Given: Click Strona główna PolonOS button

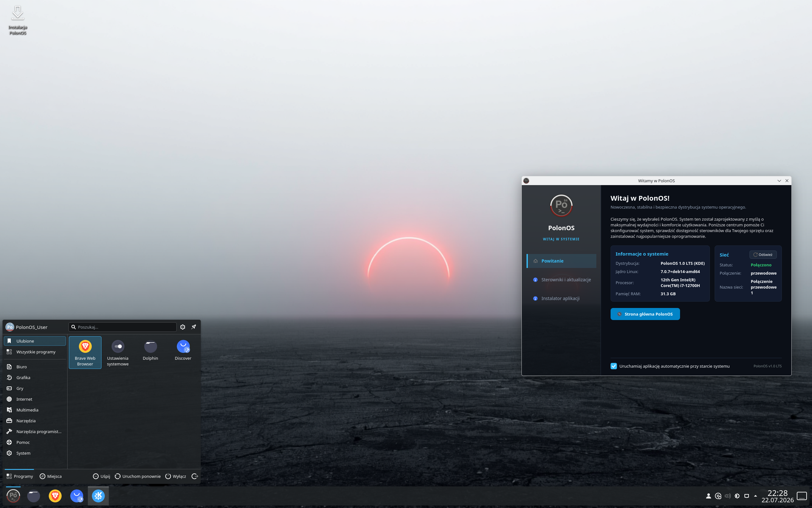Looking at the screenshot, I should pos(645,314).
